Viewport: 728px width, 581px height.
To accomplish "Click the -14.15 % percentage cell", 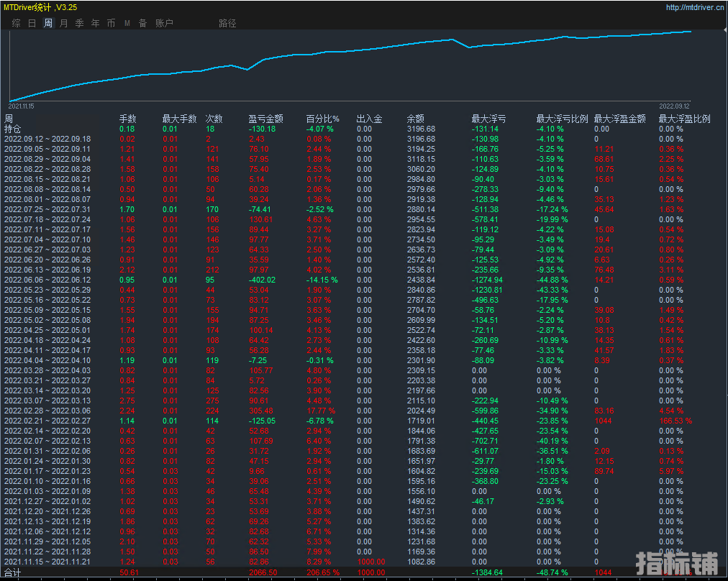I will coord(322,280).
